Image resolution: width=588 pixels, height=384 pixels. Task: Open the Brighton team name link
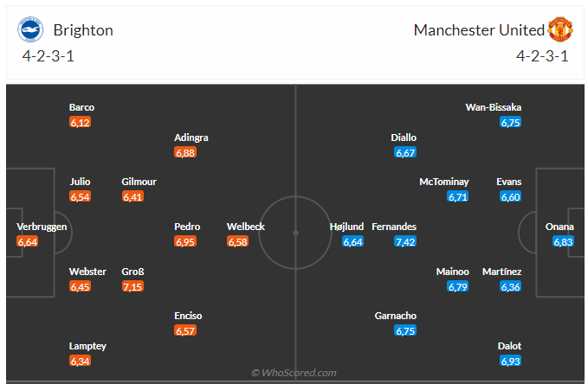(x=83, y=30)
